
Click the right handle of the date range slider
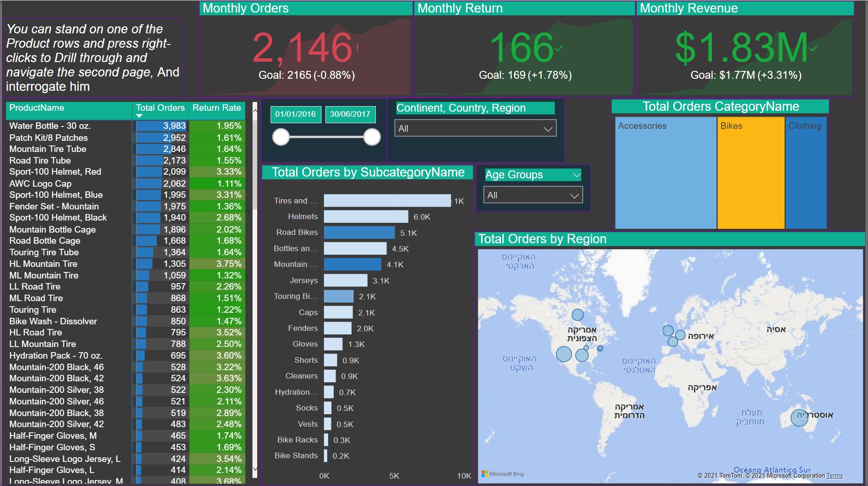click(371, 137)
